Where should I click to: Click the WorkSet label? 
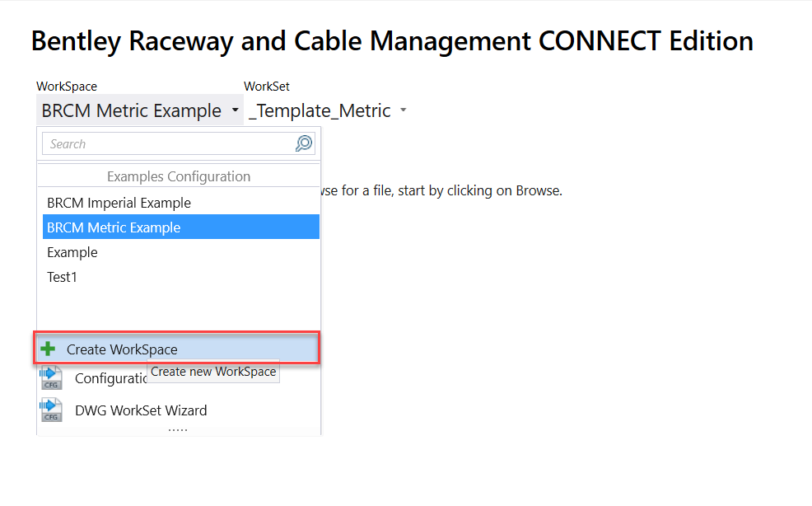click(267, 87)
